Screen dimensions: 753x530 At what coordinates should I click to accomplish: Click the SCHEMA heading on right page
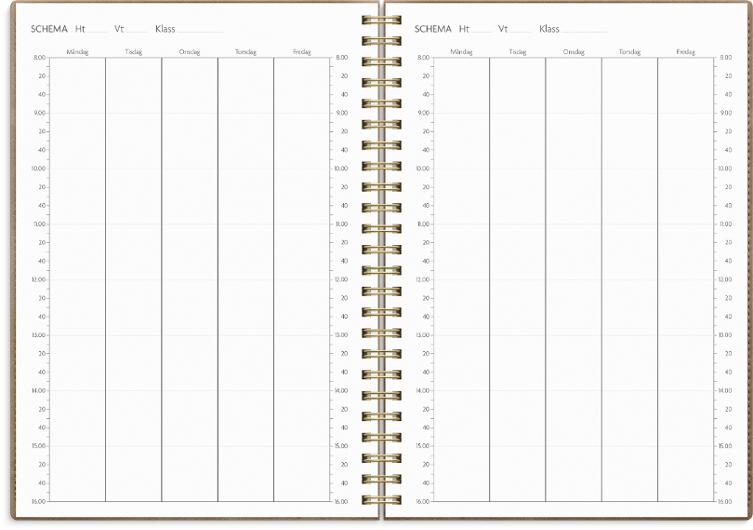click(433, 29)
